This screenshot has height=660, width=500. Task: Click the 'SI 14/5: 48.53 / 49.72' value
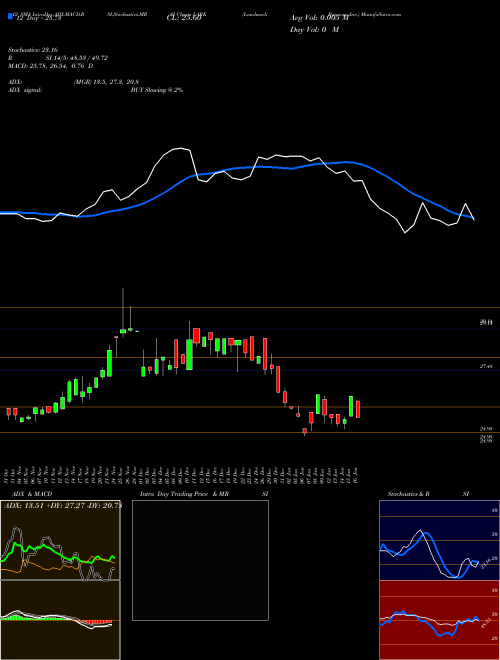[77, 58]
